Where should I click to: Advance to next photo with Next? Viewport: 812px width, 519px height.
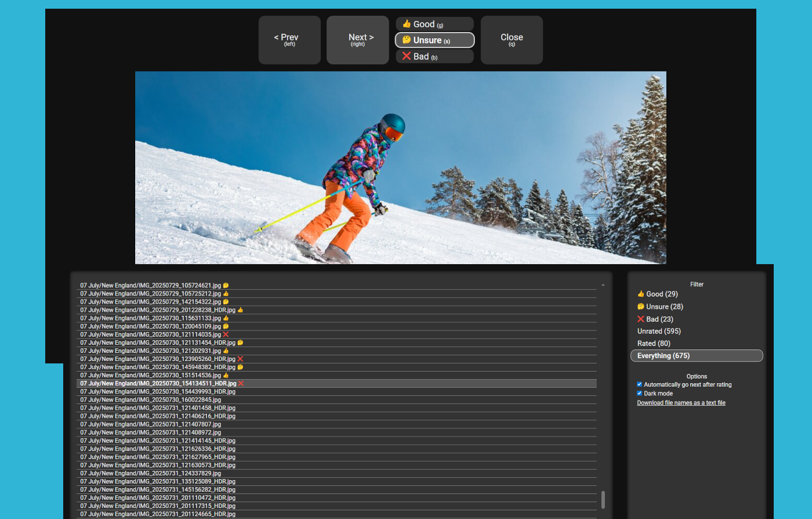[x=358, y=39]
